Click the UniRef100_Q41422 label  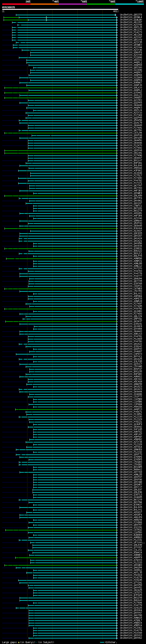pos(131,344)
